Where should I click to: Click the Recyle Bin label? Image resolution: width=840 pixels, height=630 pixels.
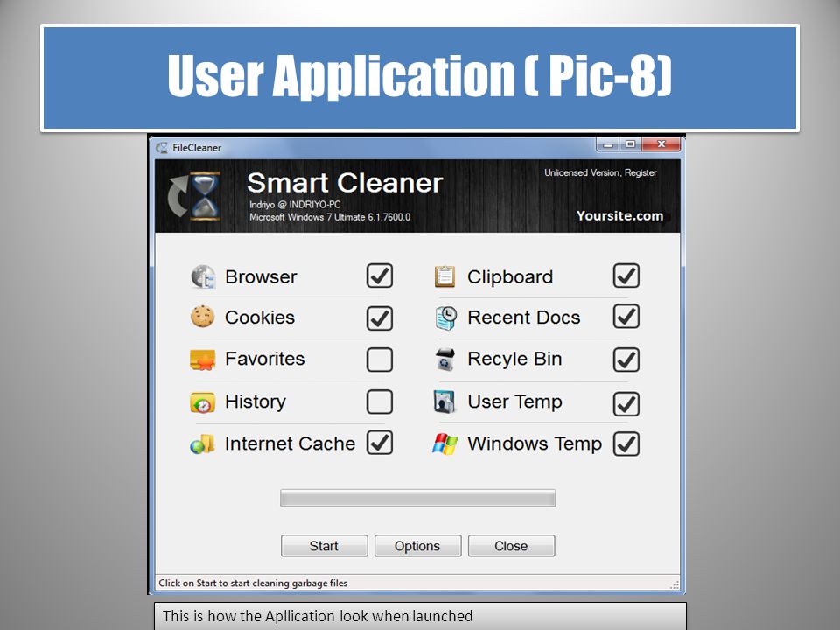(514, 360)
